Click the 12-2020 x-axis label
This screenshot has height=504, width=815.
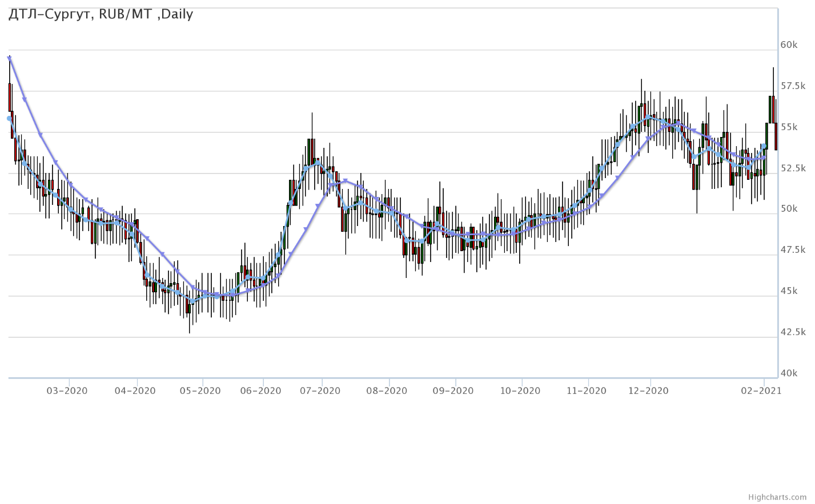click(x=648, y=391)
